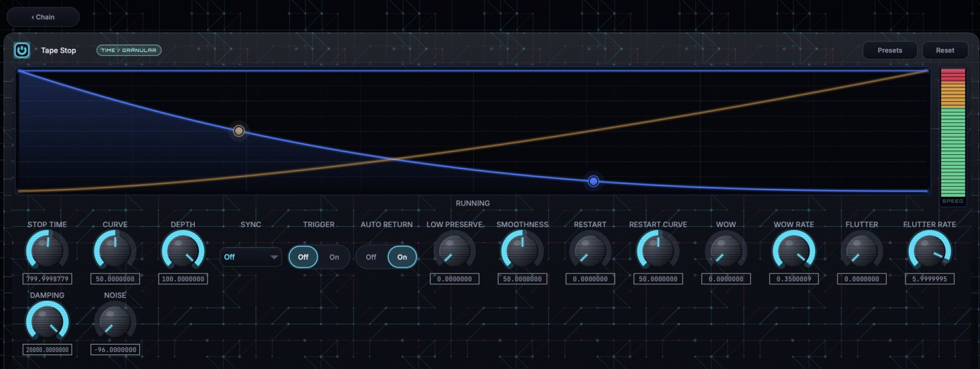Click the Damping value field 20000.0000000

click(x=47, y=349)
